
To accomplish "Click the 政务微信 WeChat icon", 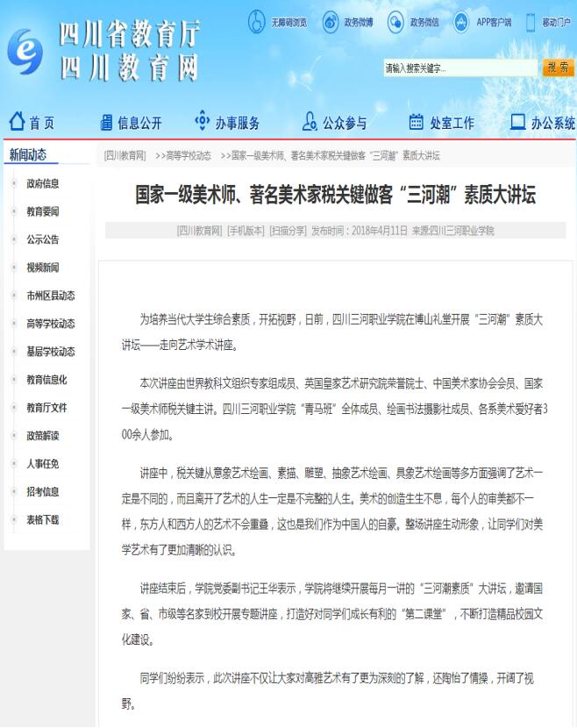I will (395, 21).
